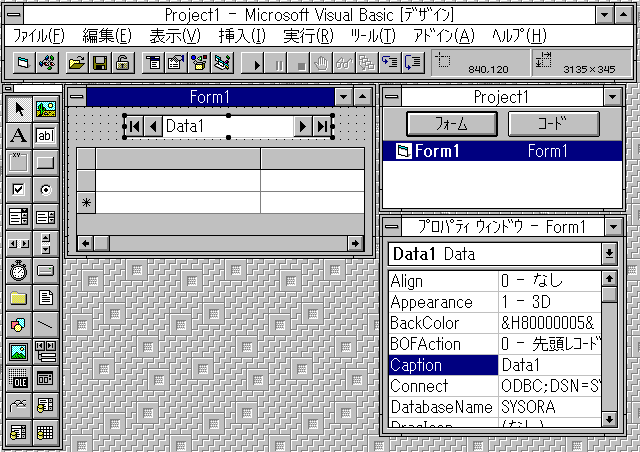Click the End stop button in the toolbar
Image resolution: width=640 pixels, height=452 pixels.
299,63
